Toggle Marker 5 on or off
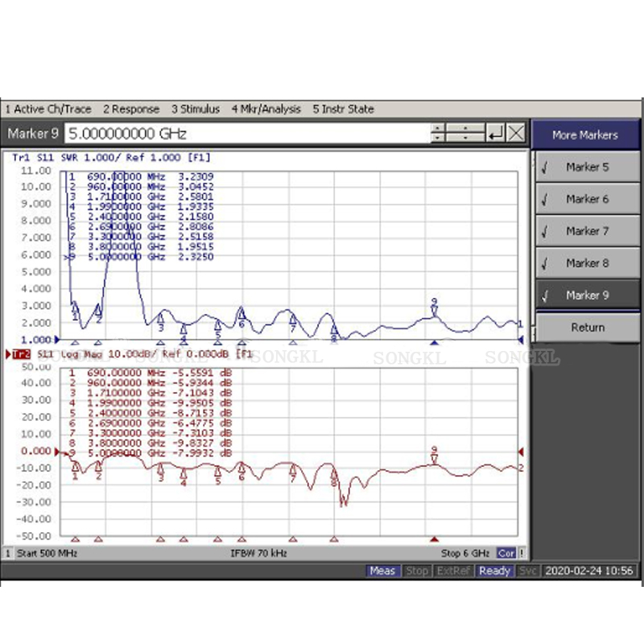The width and height of the screenshot is (644, 644). coord(588,167)
